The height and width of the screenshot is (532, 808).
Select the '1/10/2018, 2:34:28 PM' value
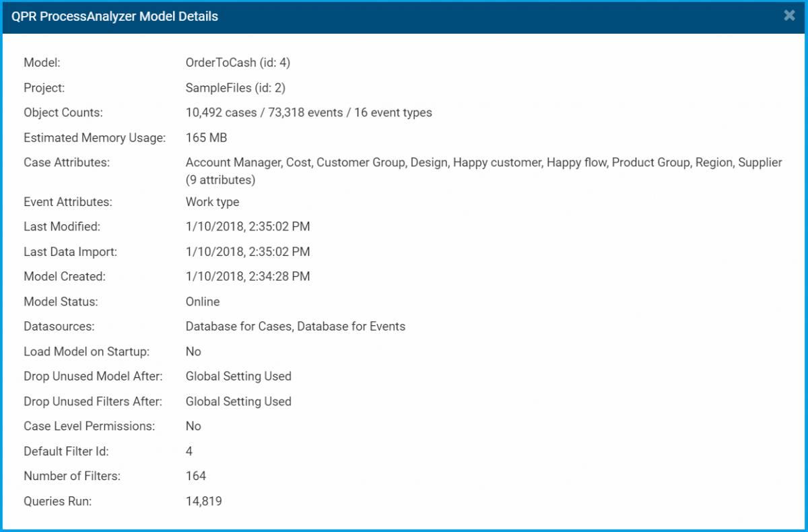(248, 276)
